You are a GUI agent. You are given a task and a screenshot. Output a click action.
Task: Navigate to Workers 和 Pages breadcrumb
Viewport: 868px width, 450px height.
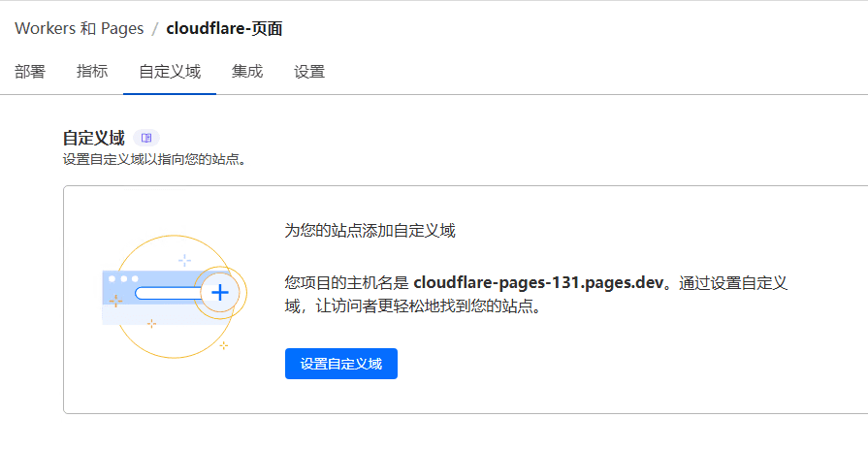pyautogui.click(x=79, y=28)
